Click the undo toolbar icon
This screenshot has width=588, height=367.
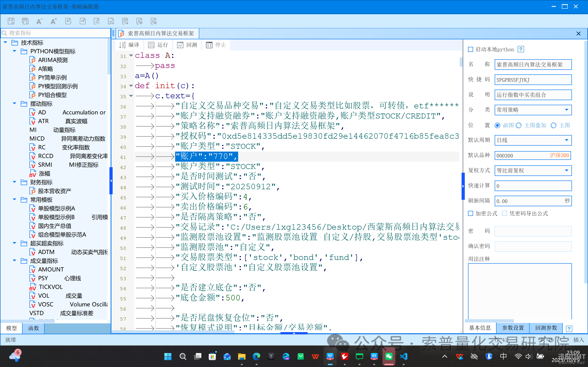pyautogui.click(x=68, y=21)
